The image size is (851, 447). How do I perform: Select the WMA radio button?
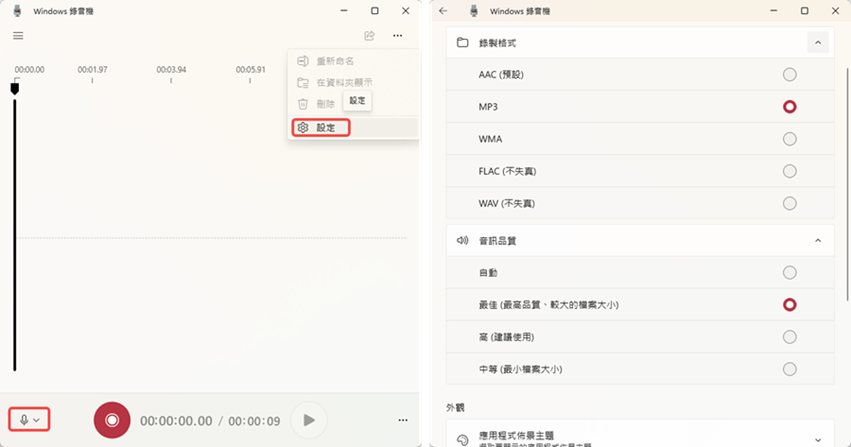(x=790, y=139)
